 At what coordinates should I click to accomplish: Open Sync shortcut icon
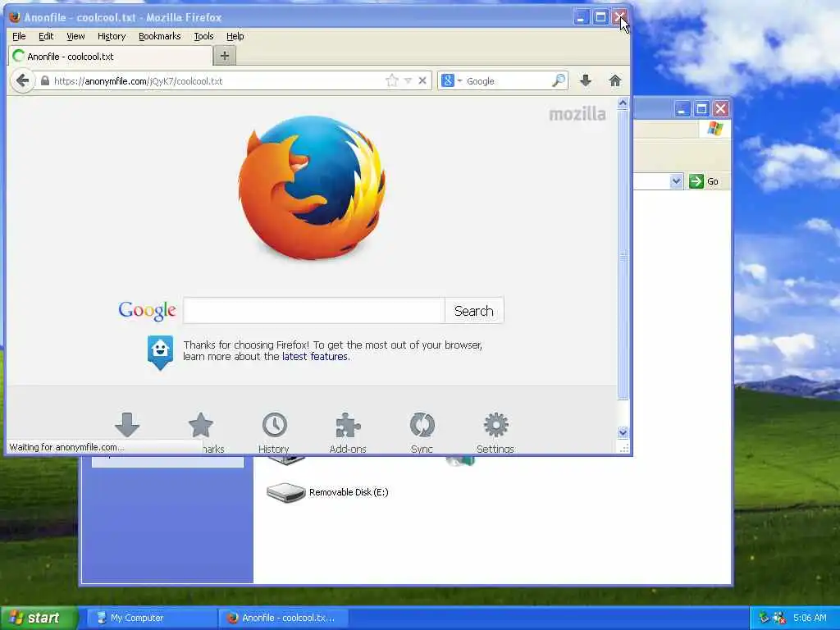tap(422, 426)
